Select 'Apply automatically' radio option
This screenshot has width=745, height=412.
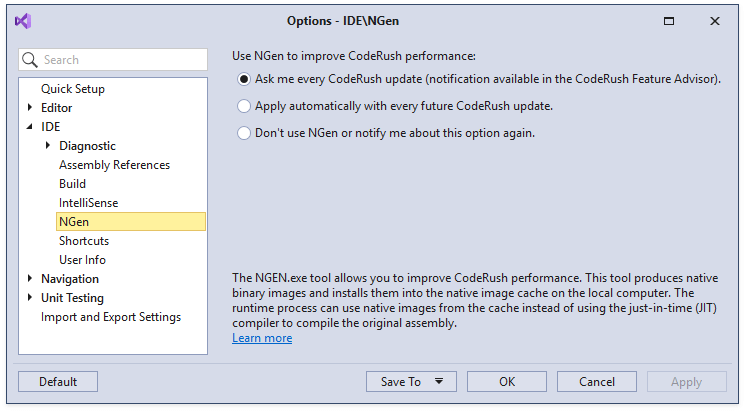[x=244, y=106]
